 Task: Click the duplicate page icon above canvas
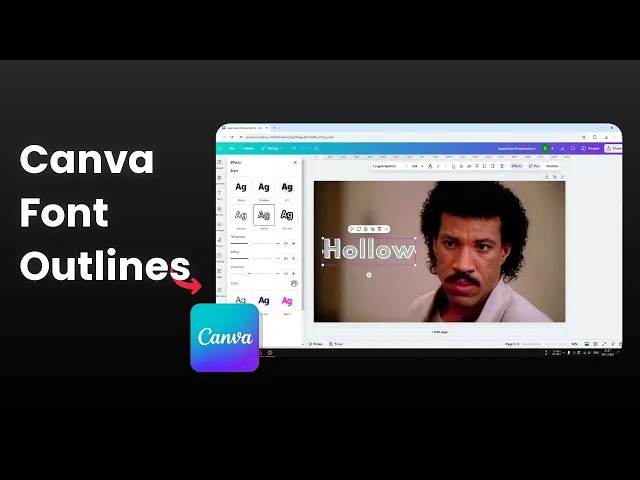(555, 177)
